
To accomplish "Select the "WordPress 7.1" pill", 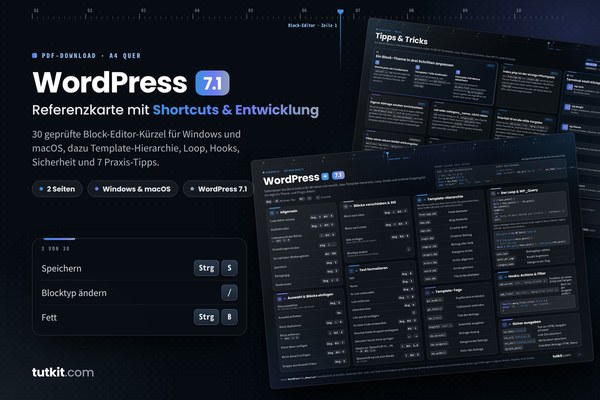I will tap(218, 189).
